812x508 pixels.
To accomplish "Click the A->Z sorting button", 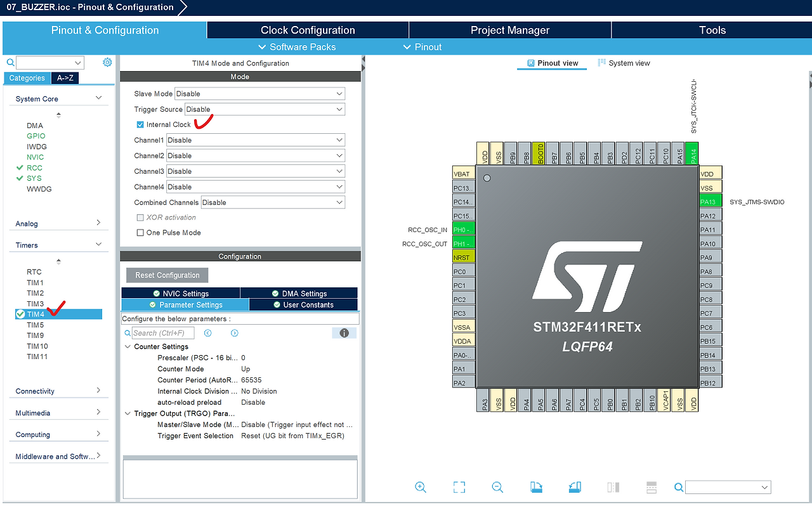I will (65, 77).
